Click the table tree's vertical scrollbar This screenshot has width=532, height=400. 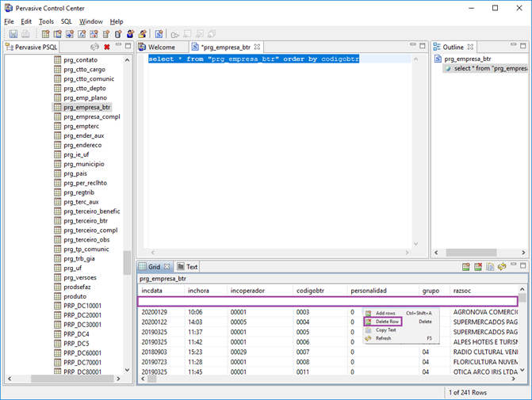coord(127,261)
